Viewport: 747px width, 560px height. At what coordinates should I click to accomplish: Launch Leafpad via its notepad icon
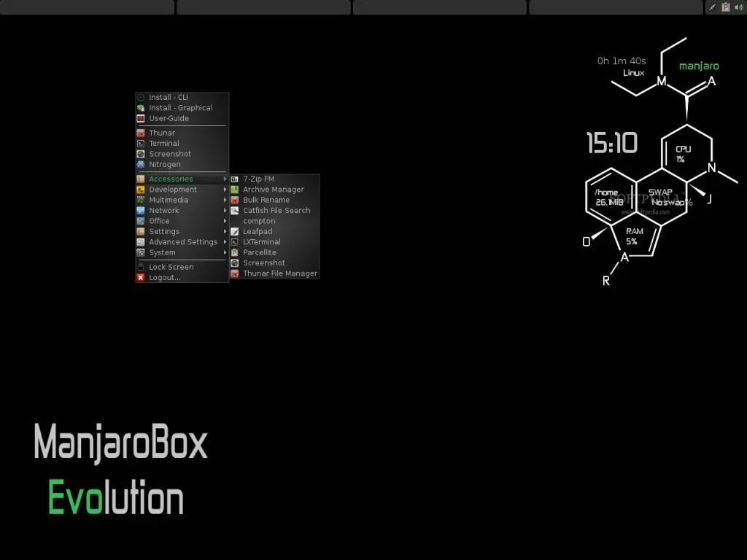[234, 231]
